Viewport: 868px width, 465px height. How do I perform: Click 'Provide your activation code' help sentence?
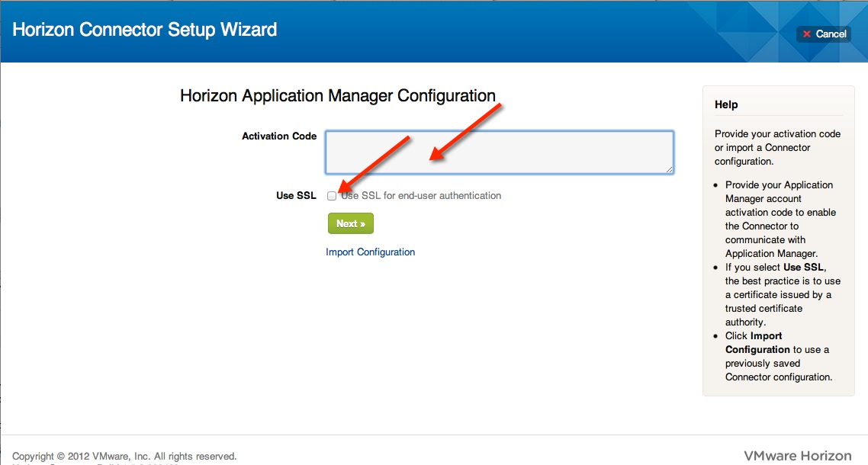777,147
